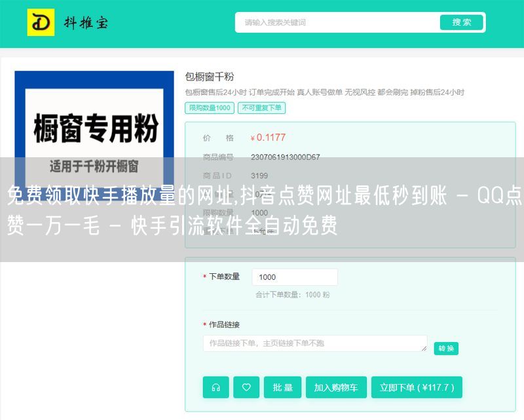Click 立即下单 (¥117.7) button
The image size is (524, 420).
tap(417, 387)
